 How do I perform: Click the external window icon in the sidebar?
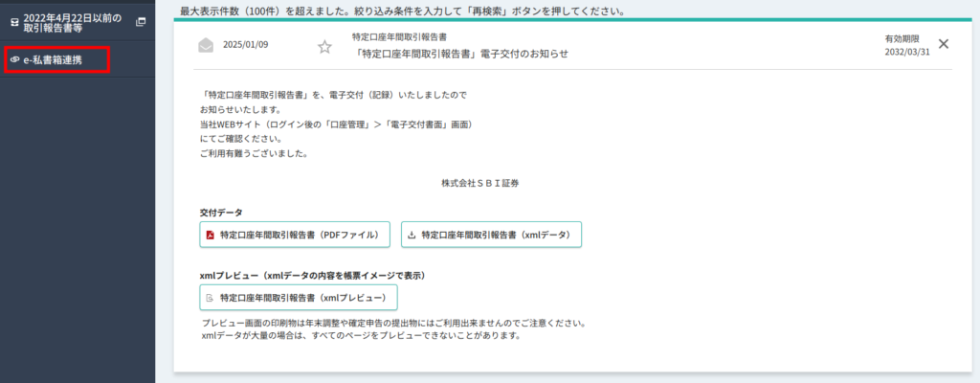click(x=141, y=21)
